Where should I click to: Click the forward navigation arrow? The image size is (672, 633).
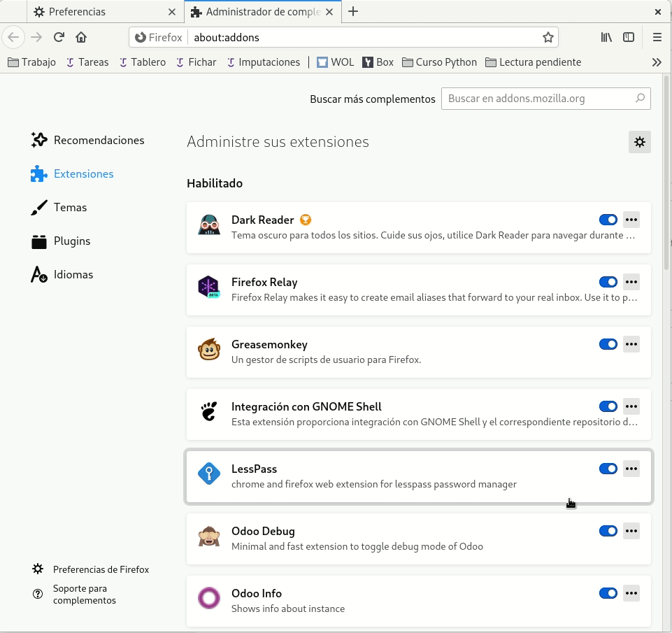tap(36, 37)
